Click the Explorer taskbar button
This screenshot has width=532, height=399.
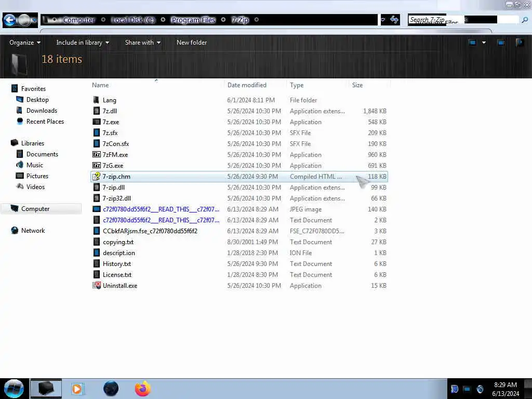pyautogui.click(x=46, y=389)
